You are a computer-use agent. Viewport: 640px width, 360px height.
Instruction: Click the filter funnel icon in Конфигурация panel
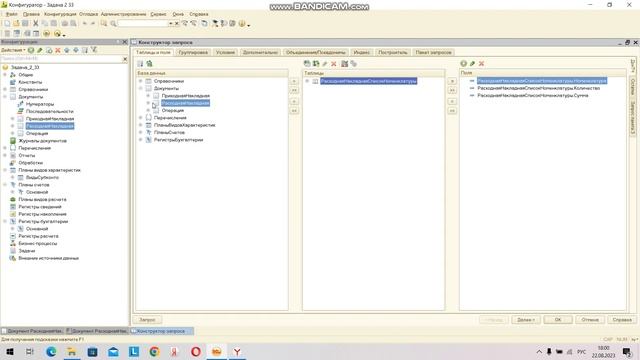click(94, 50)
